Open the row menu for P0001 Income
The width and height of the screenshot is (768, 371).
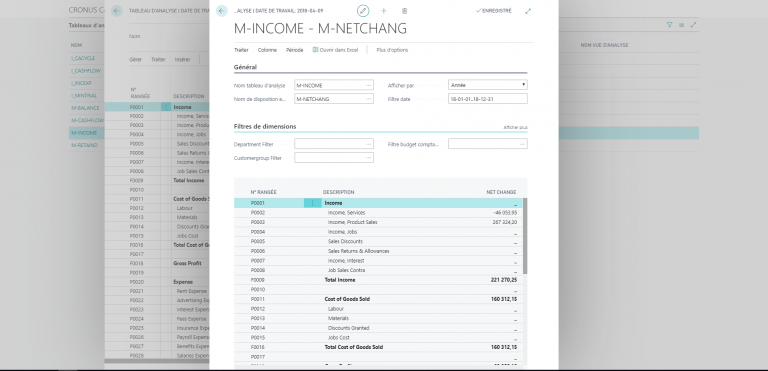click(x=312, y=203)
